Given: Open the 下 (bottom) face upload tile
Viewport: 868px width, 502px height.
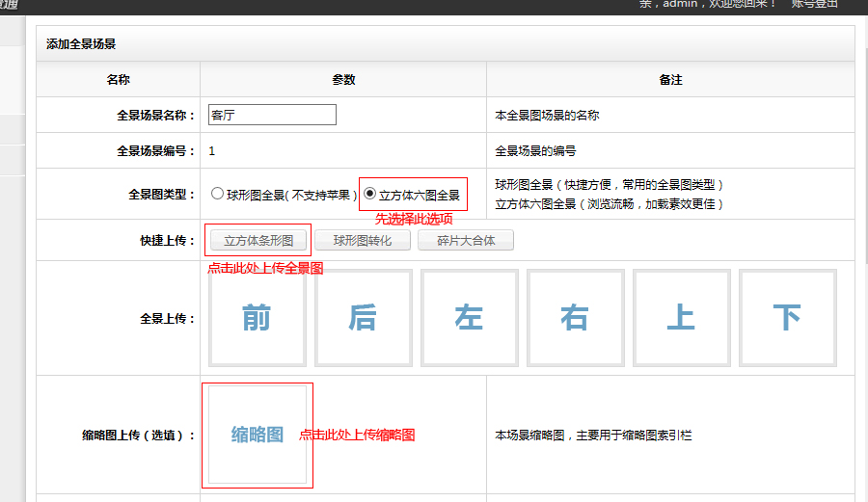Looking at the screenshot, I should [x=788, y=317].
